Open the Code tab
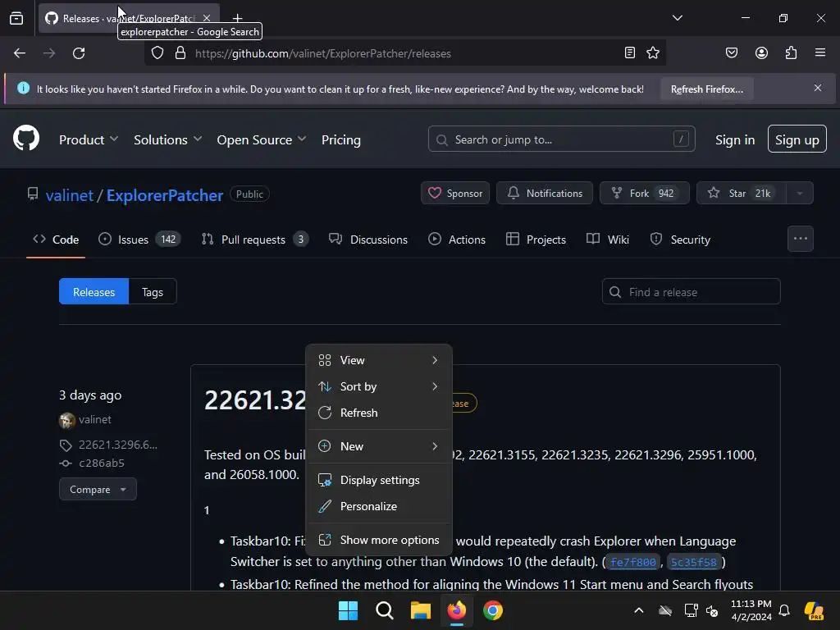The width and height of the screenshot is (840, 630). tap(56, 240)
